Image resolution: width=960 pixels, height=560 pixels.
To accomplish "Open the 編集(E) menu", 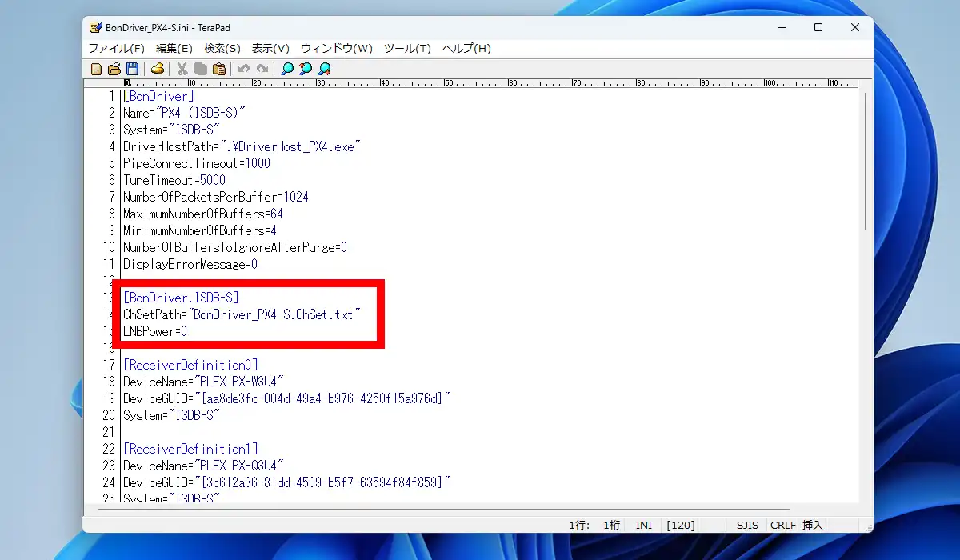I will point(174,49).
